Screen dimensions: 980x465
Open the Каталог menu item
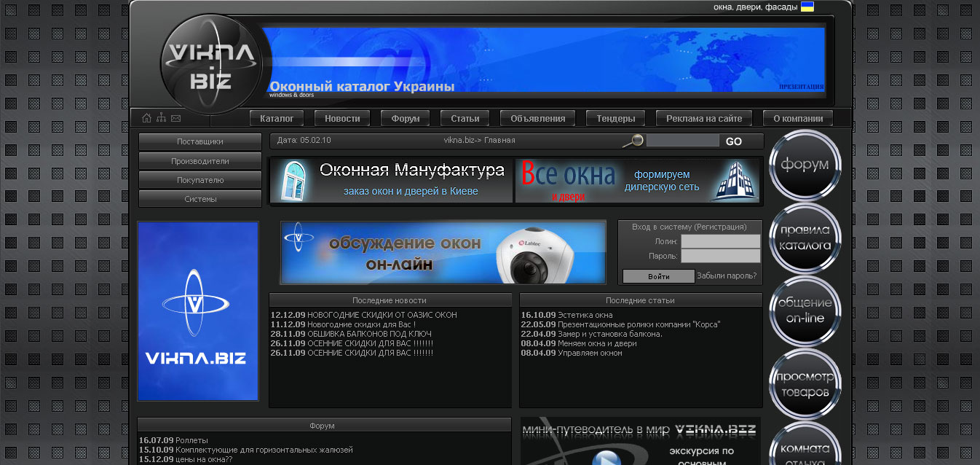tap(277, 118)
